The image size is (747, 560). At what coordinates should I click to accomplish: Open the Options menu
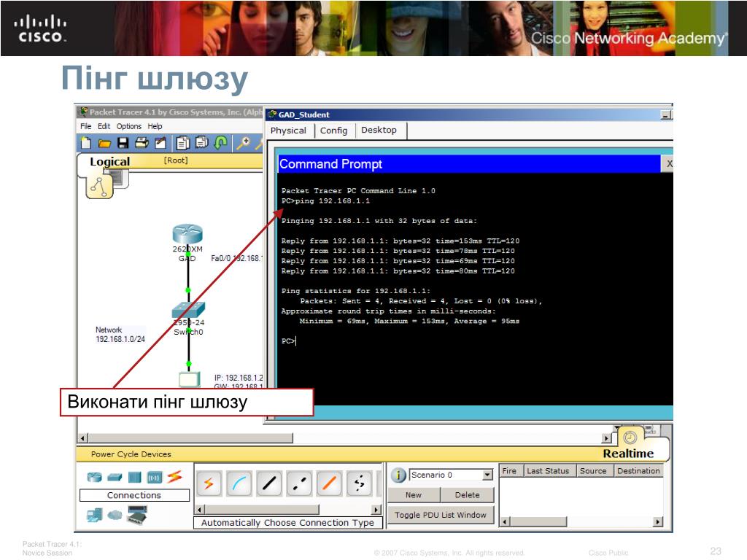(x=128, y=126)
